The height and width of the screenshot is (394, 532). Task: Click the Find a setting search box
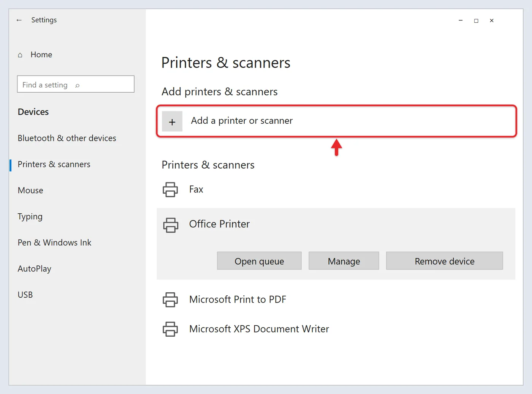pos(76,84)
